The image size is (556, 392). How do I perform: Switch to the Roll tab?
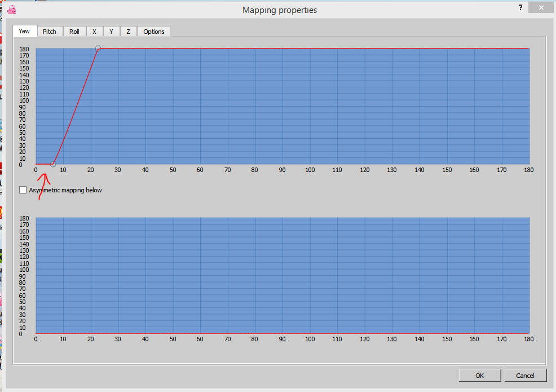click(74, 32)
